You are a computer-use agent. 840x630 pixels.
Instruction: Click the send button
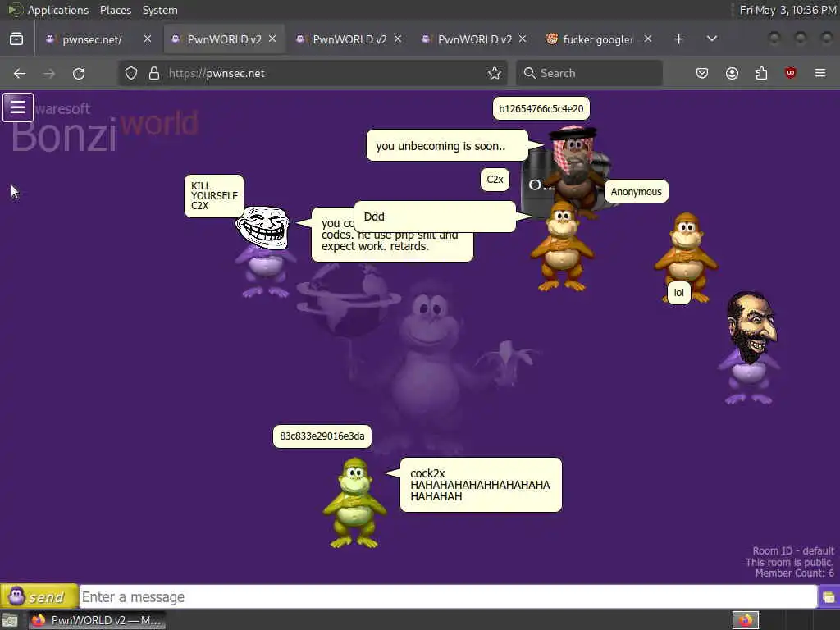pos(39,596)
